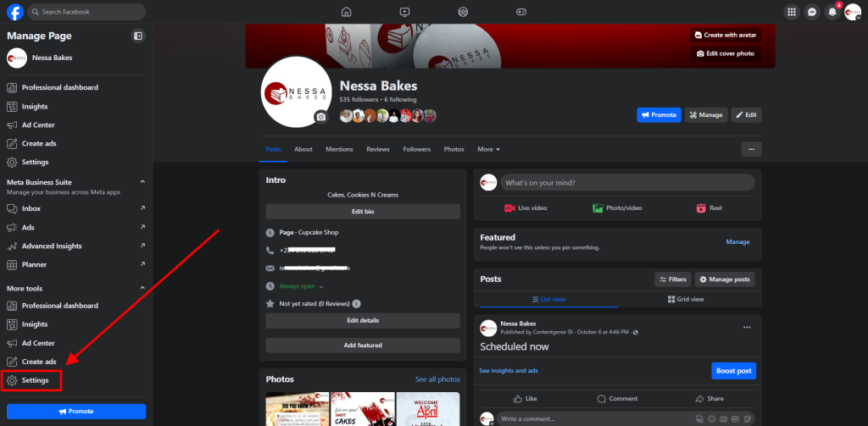
Task: Select List view for posts
Action: coord(548,299)
